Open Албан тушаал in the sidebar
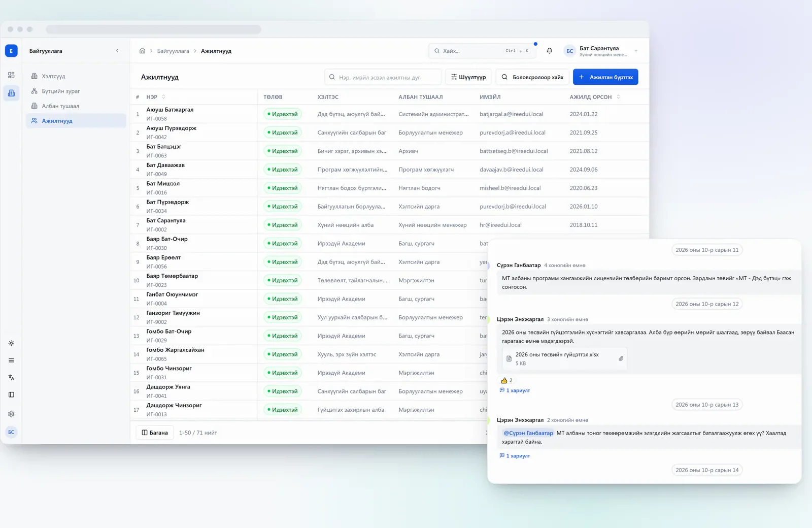Screen dimensions: 812x528 (76, 106)
